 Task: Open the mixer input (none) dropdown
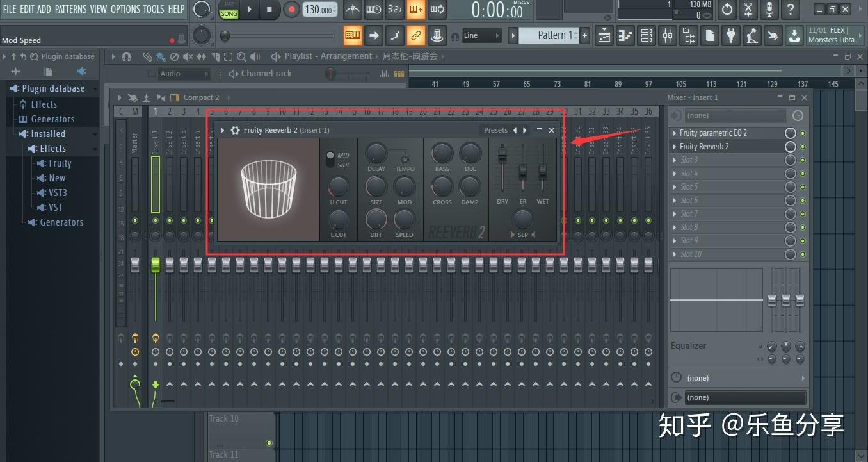tap(735, 116)
